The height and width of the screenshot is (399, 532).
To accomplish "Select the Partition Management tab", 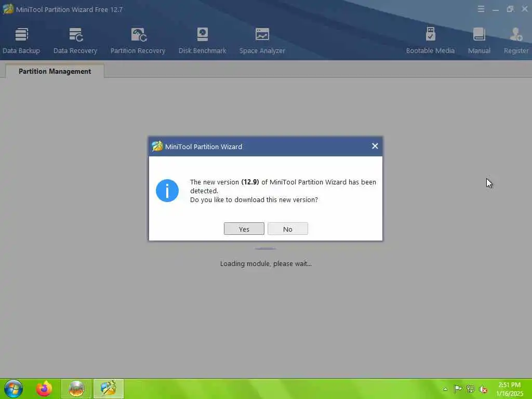I will point(55,71).
